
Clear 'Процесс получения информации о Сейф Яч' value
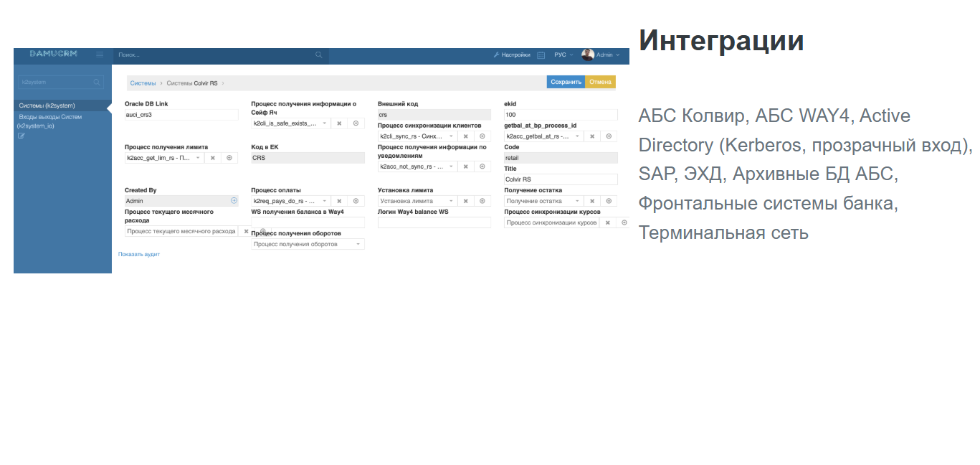pyautogui.click(x=340, y=123)
